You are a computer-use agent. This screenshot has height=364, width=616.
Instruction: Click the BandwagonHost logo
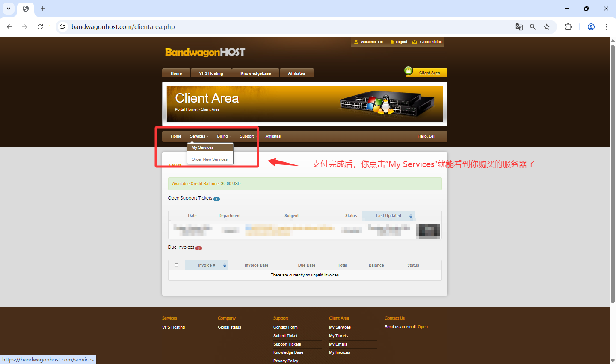tap(205, 52)
